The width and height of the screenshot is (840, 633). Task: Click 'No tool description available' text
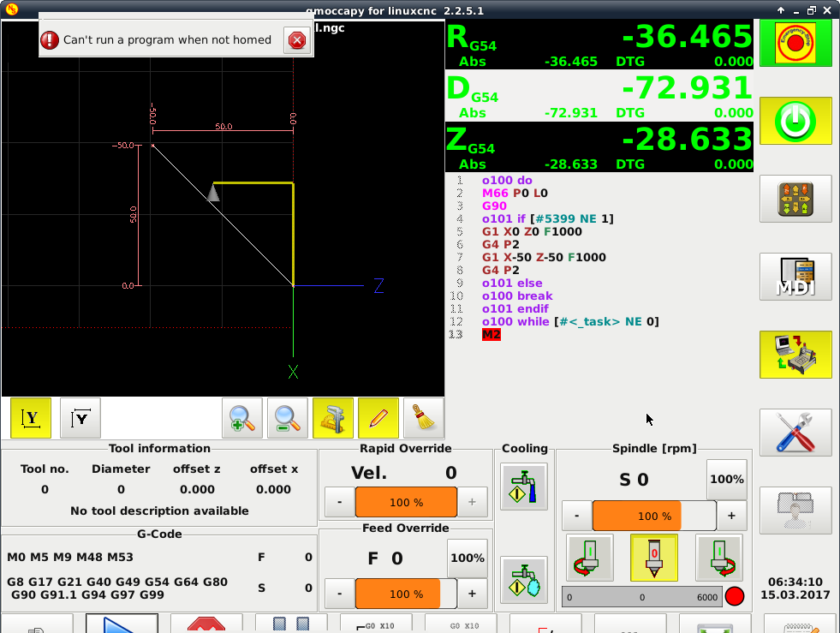[159, 511]
